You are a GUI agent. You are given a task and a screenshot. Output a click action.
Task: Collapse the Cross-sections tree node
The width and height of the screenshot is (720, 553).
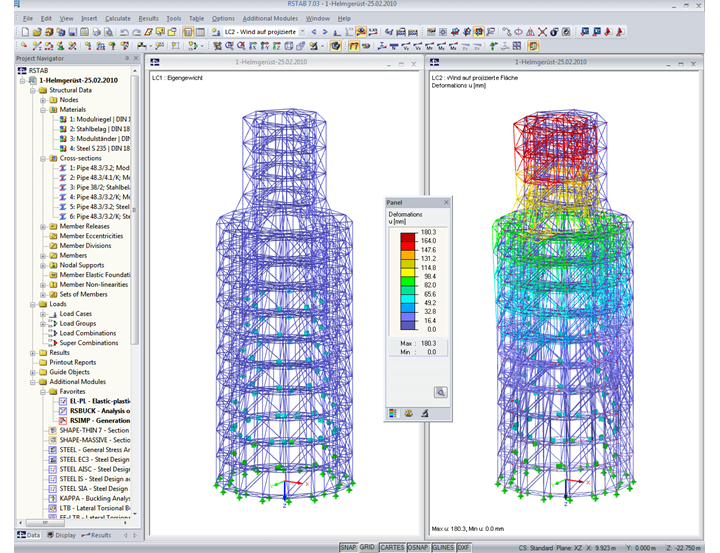[43, 158]
